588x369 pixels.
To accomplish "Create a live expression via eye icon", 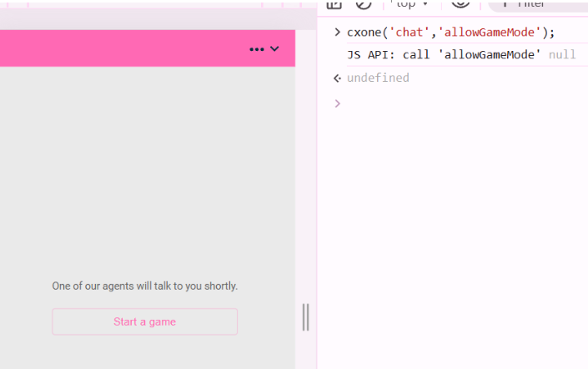I will (x=460, y=3).
